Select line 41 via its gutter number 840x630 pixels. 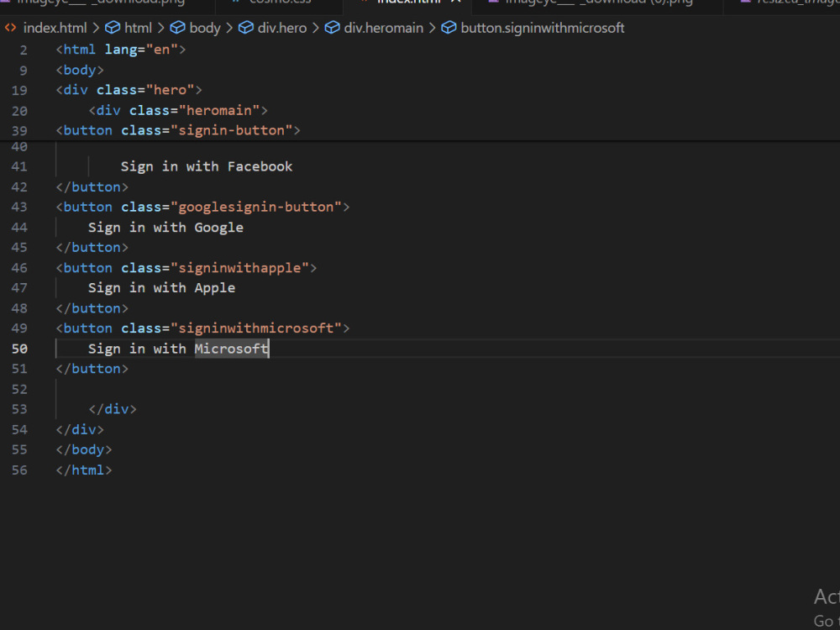pyautogui.click(x=19, y=166)
